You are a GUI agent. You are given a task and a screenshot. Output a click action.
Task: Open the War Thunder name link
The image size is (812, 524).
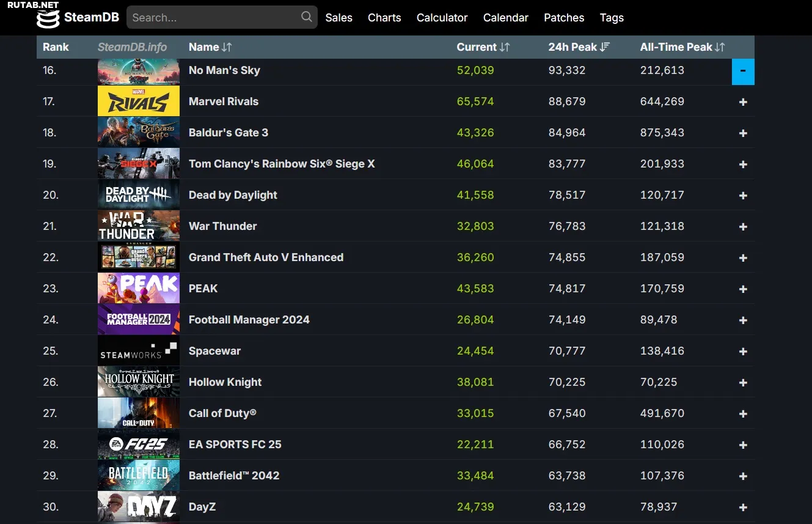pos(222,226)
